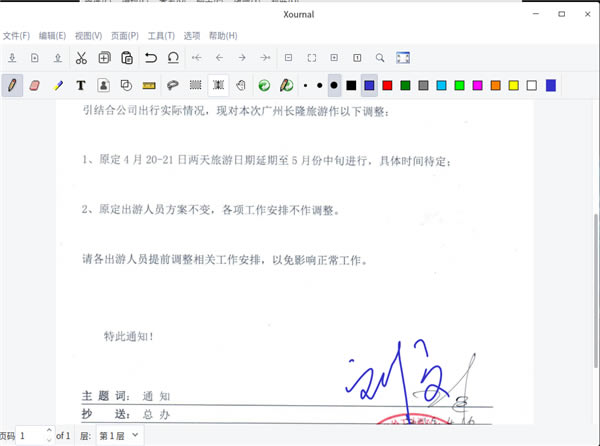Pick the orange color swatch
Viewport: 600px width, 446px height.
point(496,85)
